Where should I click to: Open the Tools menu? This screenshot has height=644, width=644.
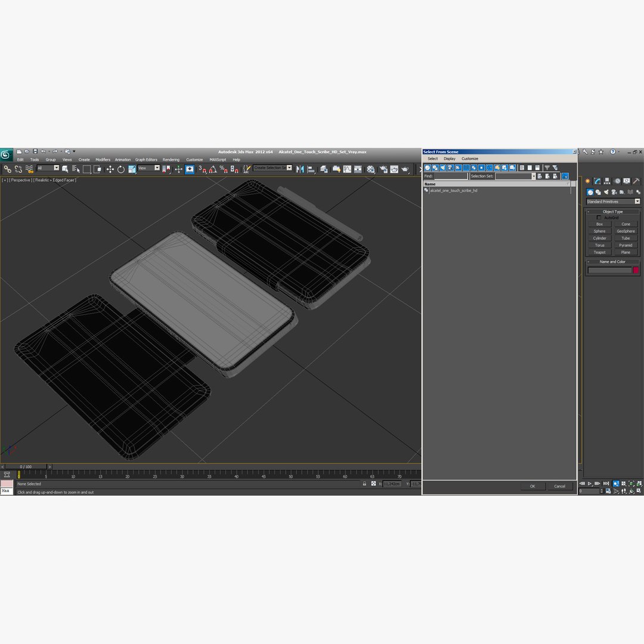(35, 160)
